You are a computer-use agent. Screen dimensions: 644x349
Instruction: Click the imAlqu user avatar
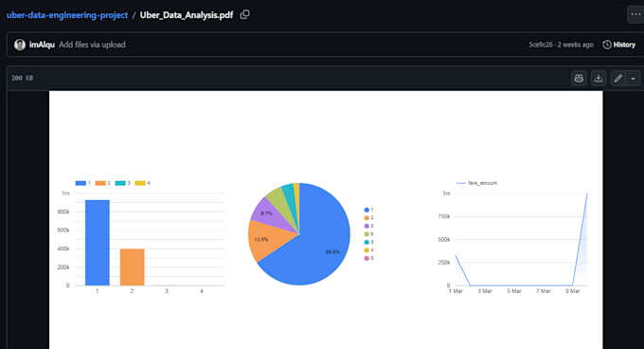(x=20, y=45)
